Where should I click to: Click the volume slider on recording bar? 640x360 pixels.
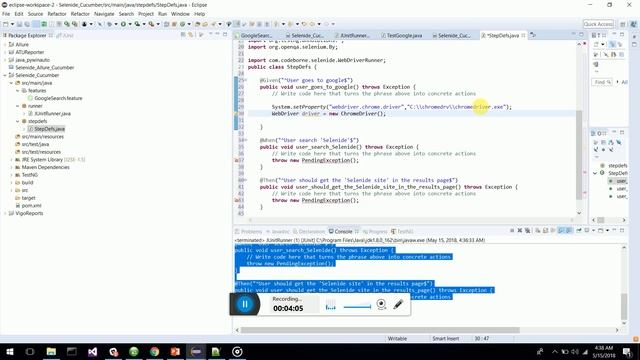[x=357, y=307]
